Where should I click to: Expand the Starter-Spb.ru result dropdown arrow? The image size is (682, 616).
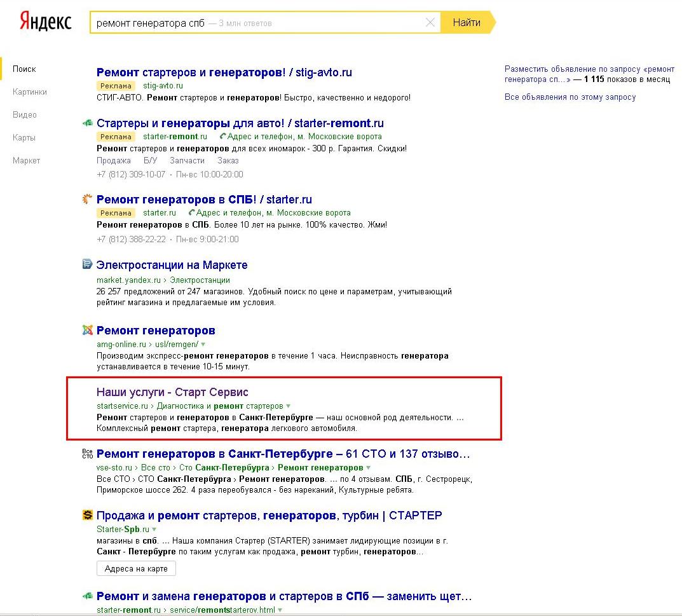(x=154, y=530)
